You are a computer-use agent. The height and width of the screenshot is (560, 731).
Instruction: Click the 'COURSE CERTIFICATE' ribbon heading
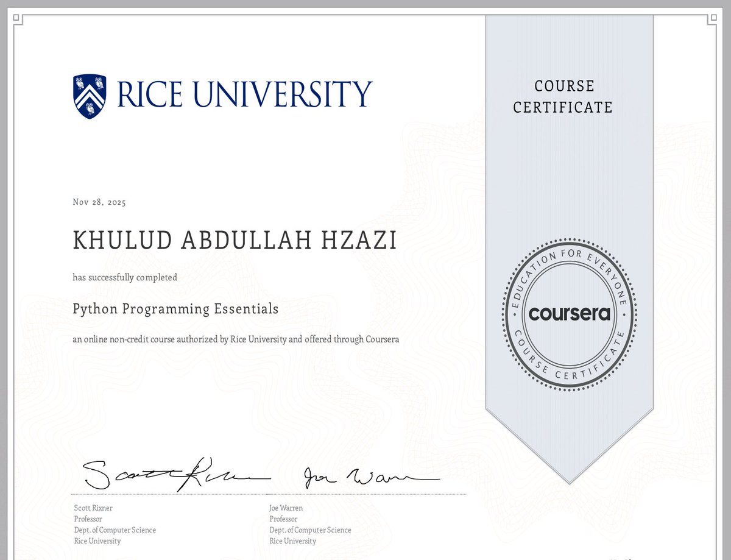click(563, 96)
